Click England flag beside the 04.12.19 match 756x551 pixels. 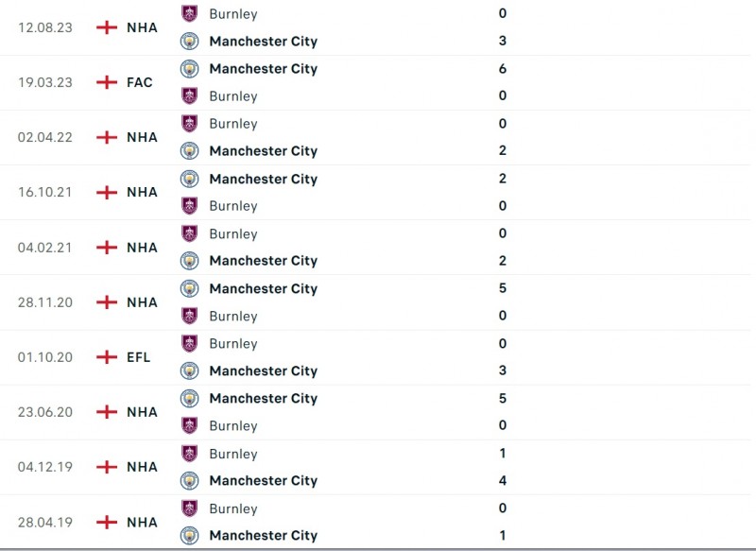point(107,467)
